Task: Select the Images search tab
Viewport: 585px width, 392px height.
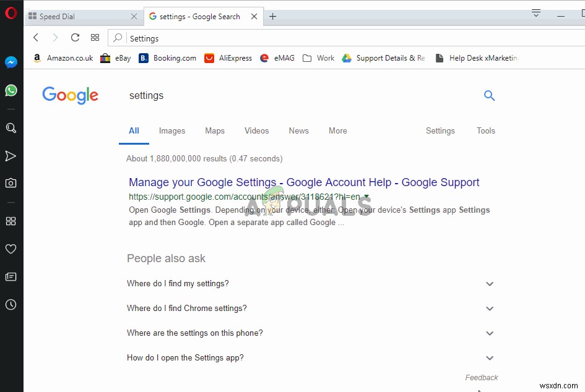Action: coord(172,130)
